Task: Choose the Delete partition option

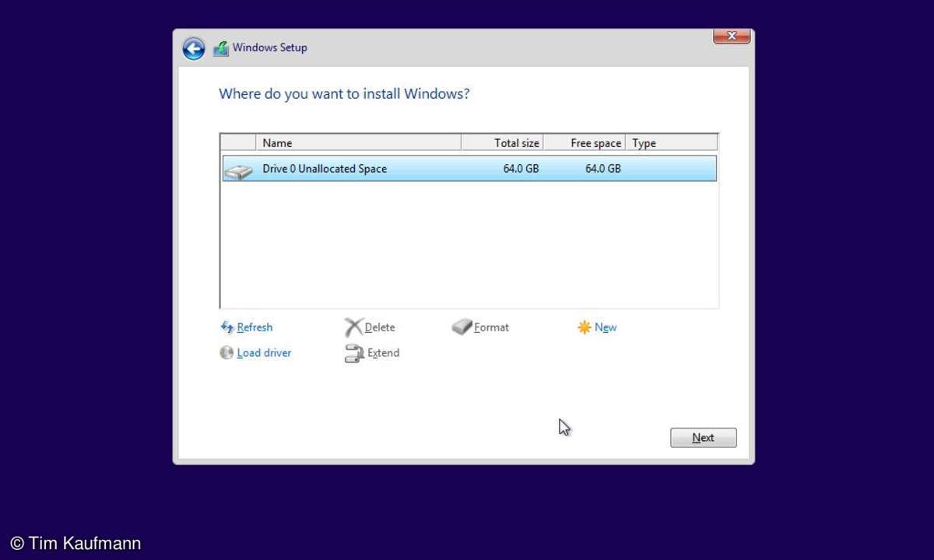Action: tap(380, 327)
